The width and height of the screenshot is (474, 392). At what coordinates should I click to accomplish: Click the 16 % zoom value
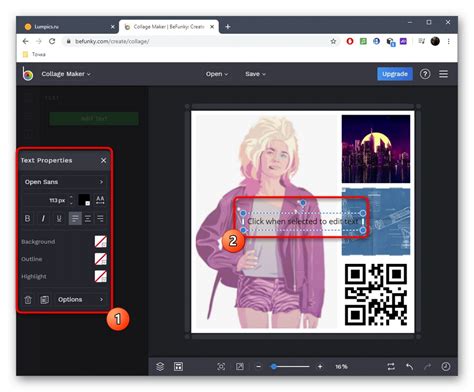pos(341,367)
